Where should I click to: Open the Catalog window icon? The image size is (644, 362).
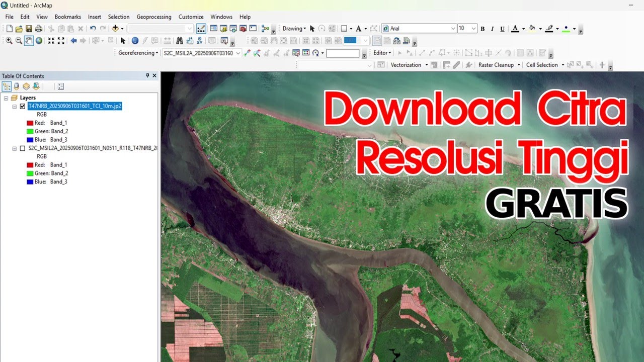(223, 29)
